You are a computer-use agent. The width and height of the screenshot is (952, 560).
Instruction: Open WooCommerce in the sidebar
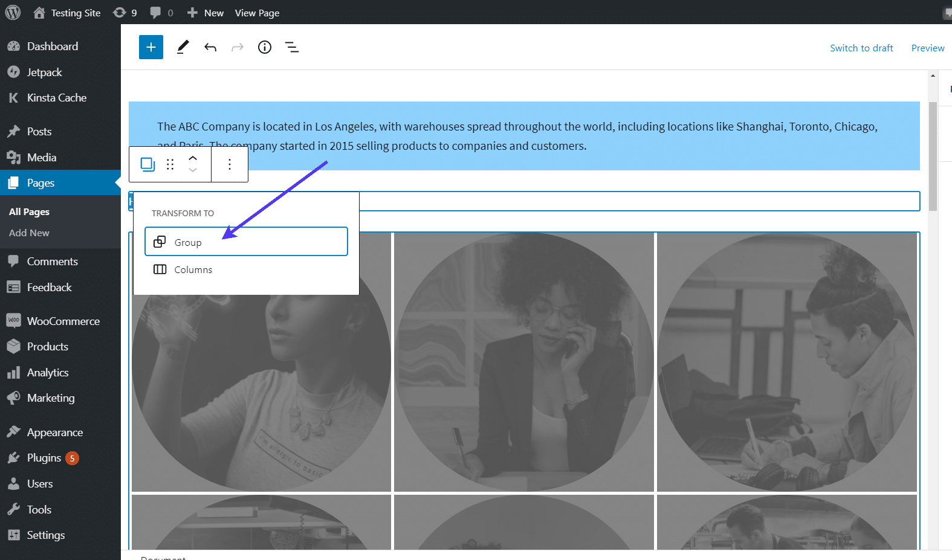63,321
